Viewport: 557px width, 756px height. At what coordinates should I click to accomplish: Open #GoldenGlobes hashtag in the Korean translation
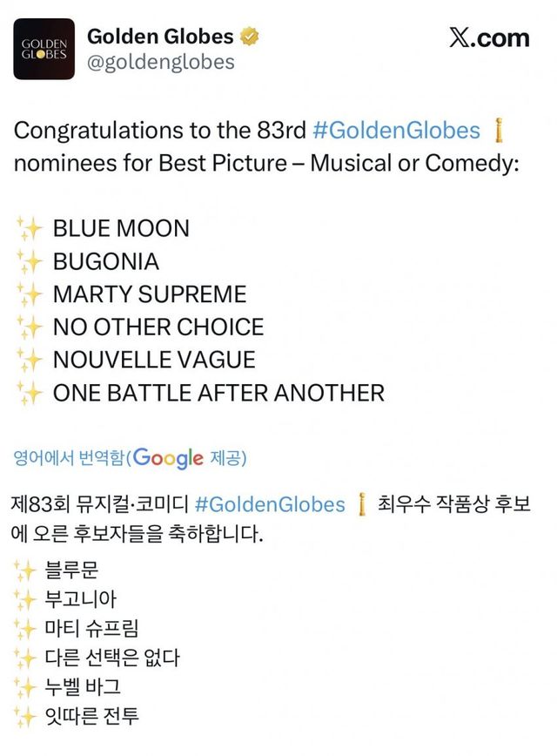coord(270,504)
